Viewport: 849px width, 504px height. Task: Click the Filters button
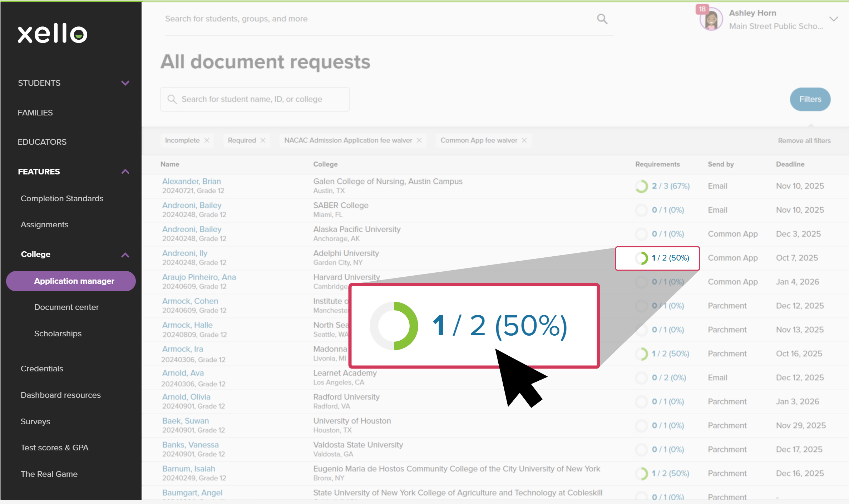(810, 99)
